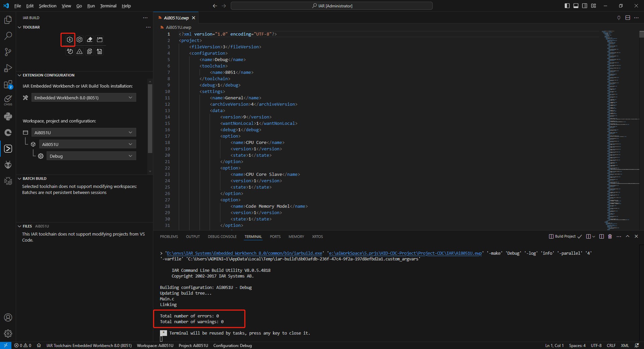This screenshot has height=349, width=644.
Task: Toggle Primary Side Bar visibility
Action: 567,6
